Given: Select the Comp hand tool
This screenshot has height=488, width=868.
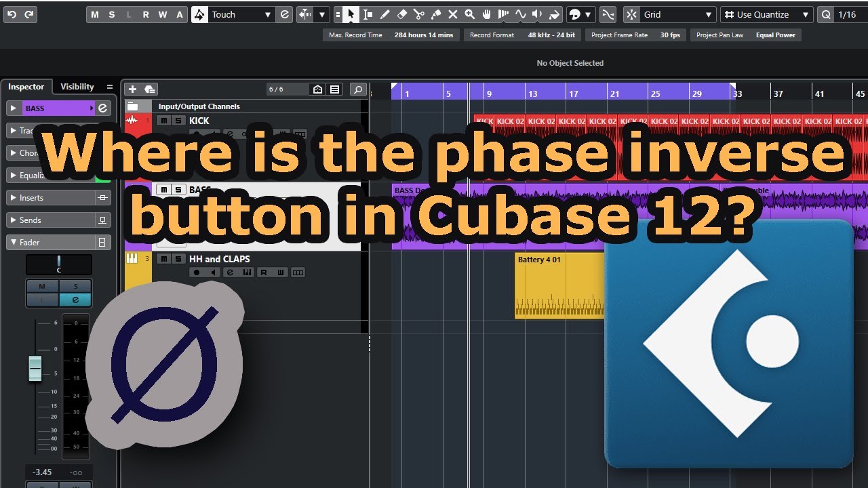Looking at the screenshot, I should (x=486, y=14).
